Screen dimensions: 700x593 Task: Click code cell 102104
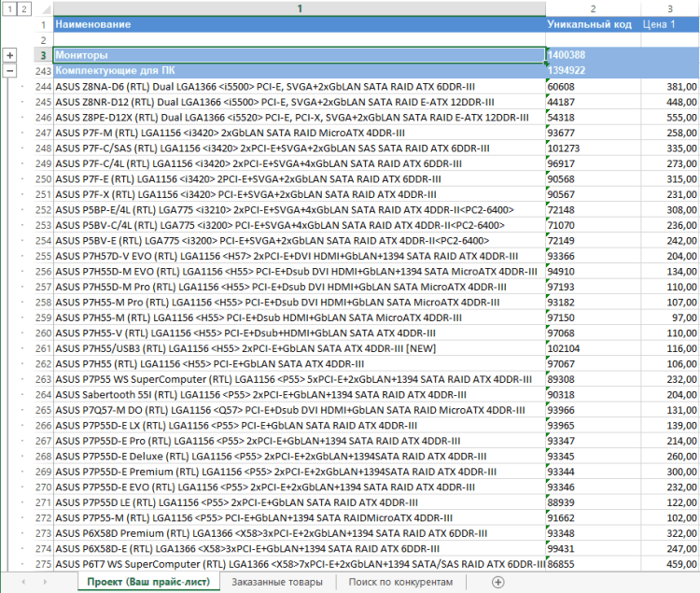(x=594, y=348)
